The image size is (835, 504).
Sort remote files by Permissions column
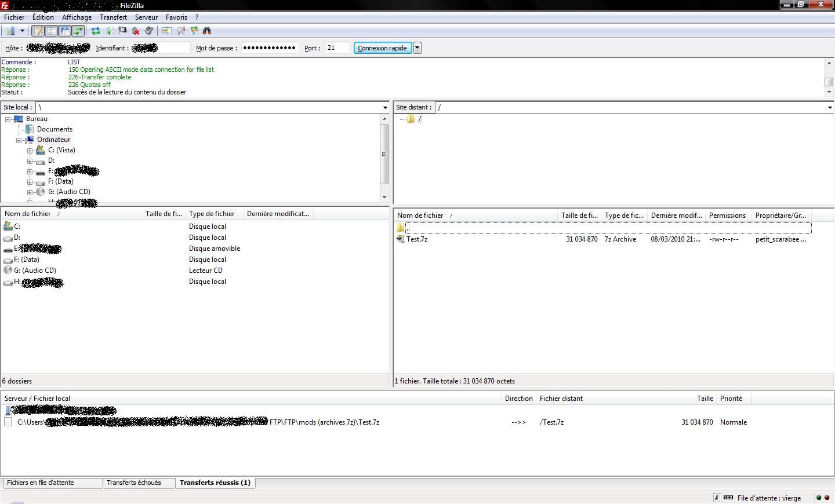click(728, 216)
